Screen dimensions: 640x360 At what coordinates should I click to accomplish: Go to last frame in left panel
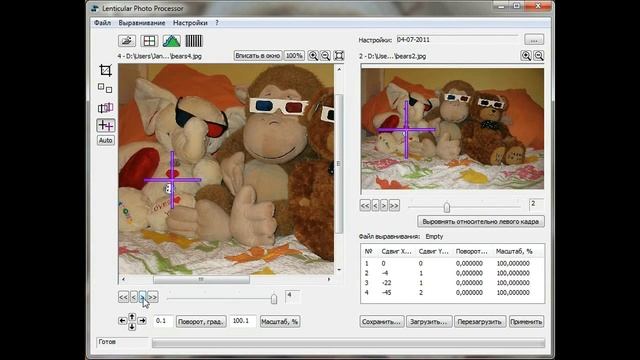[x=153, y=297]
